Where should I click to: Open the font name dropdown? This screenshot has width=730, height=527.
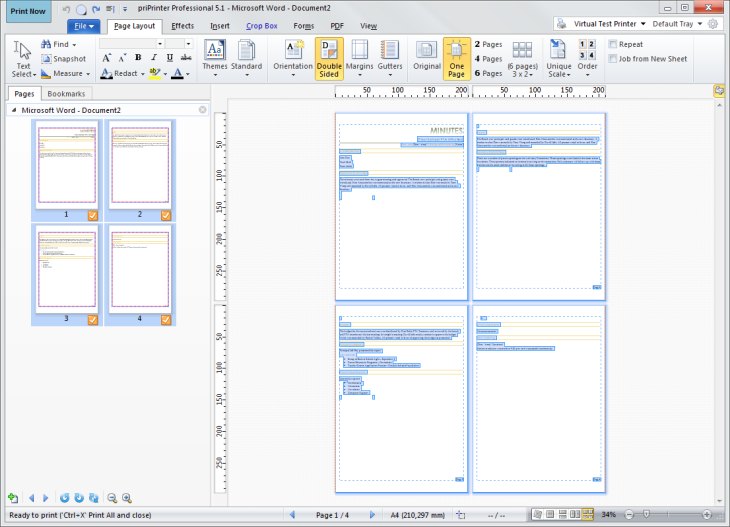click(x=160, y=44)
